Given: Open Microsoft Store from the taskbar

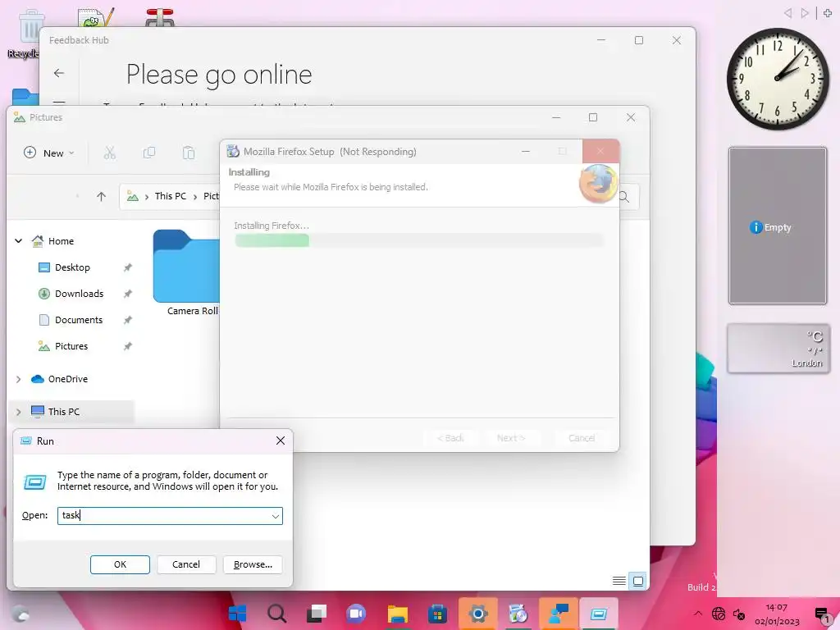Looking at the screenshot, I should click(438, 614).
